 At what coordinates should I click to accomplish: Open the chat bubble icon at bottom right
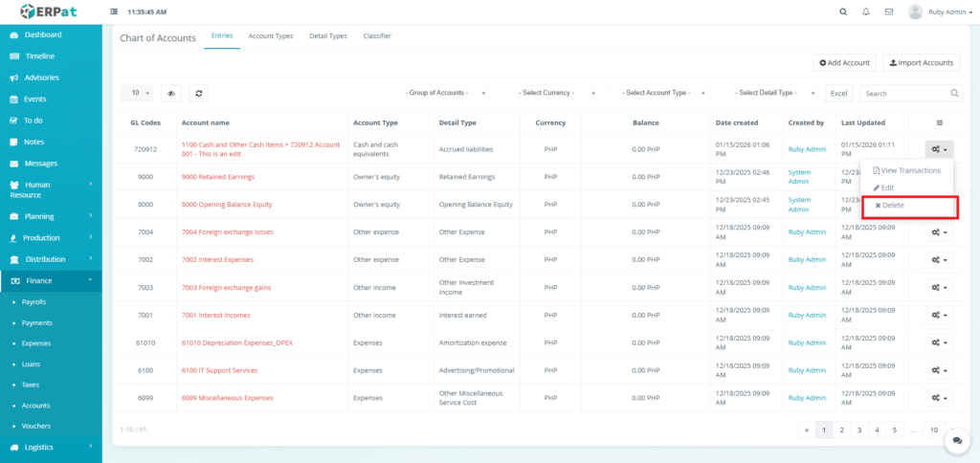tap(956, 440)
